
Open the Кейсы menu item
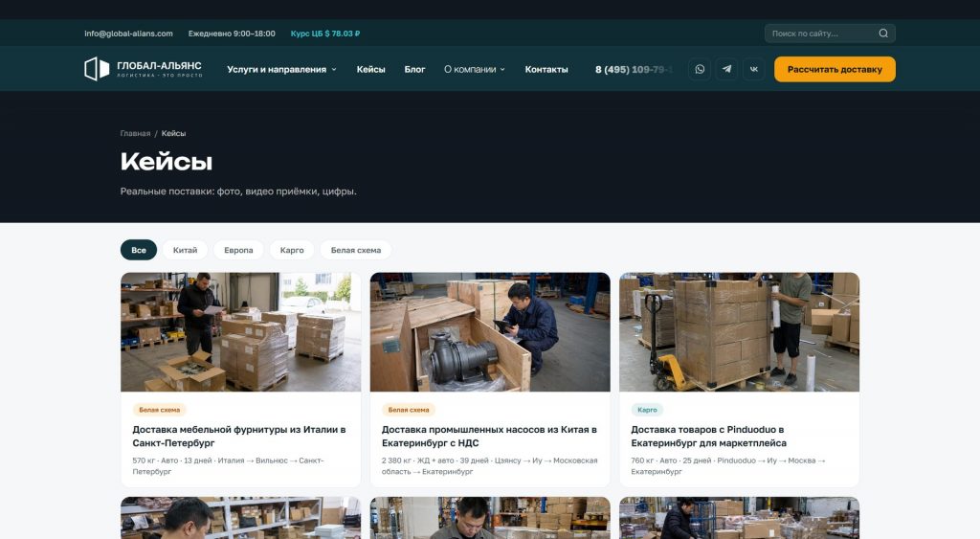coord(370,69)
